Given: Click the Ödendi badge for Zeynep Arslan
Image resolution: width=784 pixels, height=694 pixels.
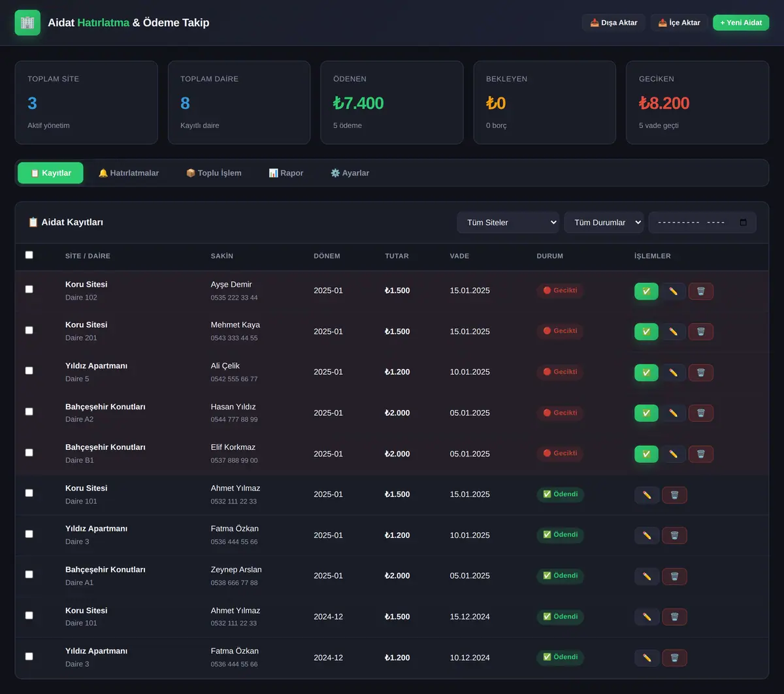Looking at the screenshot, I should (x=561, y=576).
